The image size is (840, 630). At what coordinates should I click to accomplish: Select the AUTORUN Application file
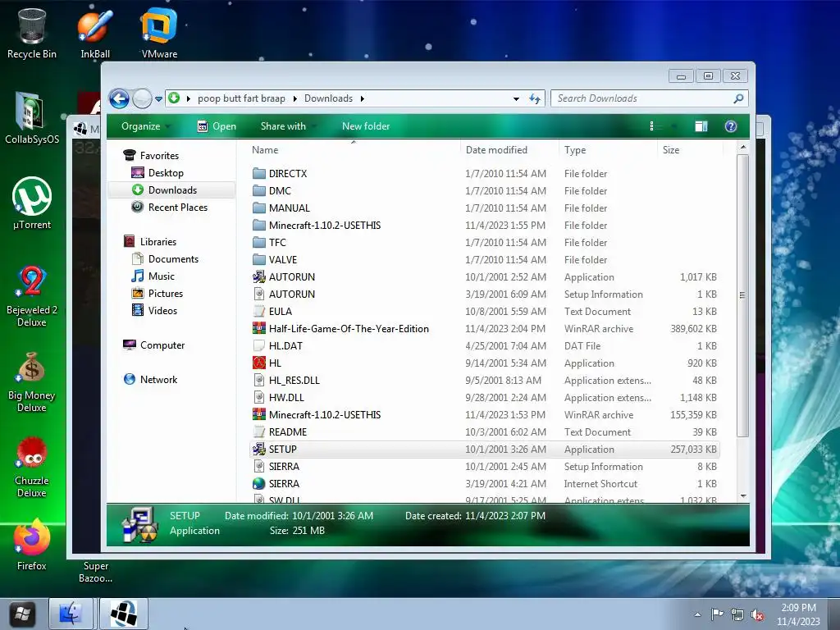coord(485,277)
